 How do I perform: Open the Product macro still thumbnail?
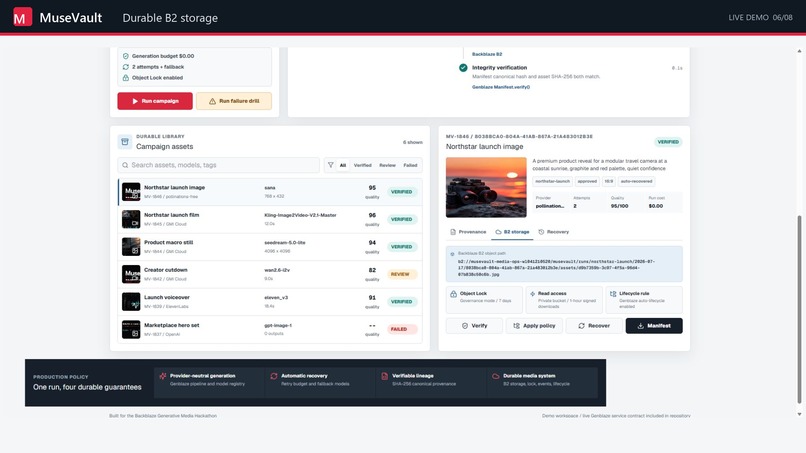(x=131, y=247)
